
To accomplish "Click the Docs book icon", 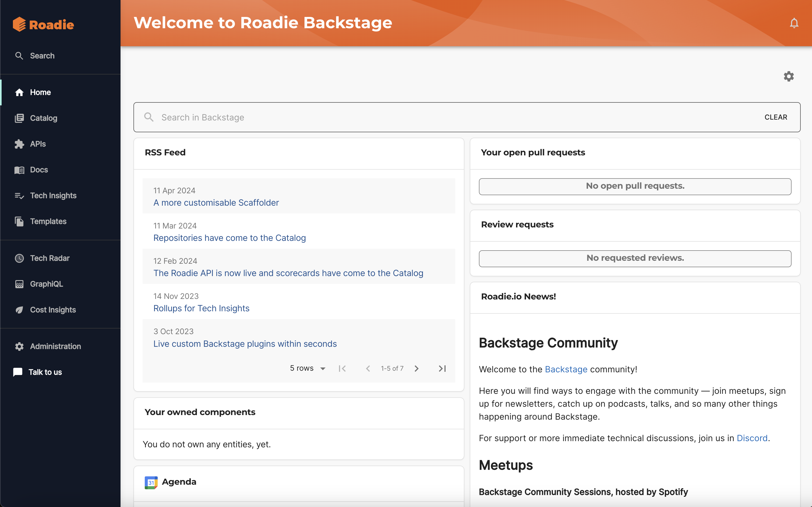I will (19, 170).
